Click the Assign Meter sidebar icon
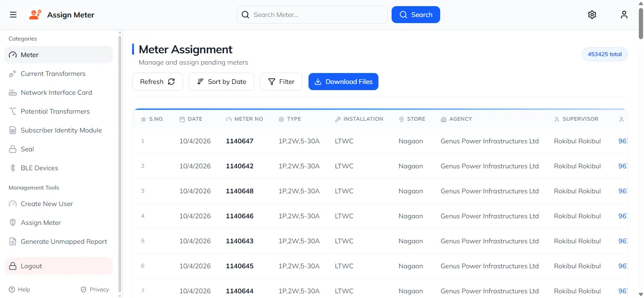 coord(13,223)
